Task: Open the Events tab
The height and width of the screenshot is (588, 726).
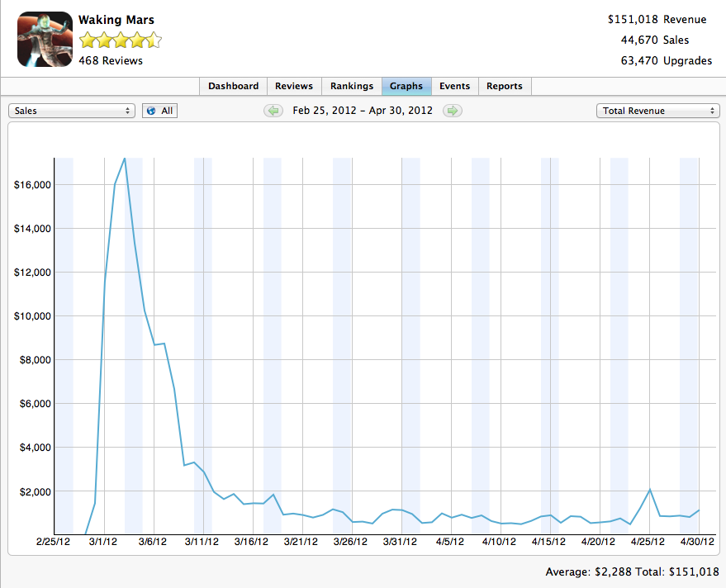Action: click(454, 86)
